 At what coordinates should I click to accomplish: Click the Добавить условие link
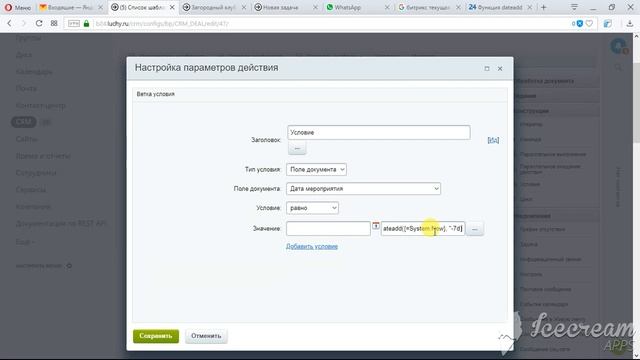(312, 247)
